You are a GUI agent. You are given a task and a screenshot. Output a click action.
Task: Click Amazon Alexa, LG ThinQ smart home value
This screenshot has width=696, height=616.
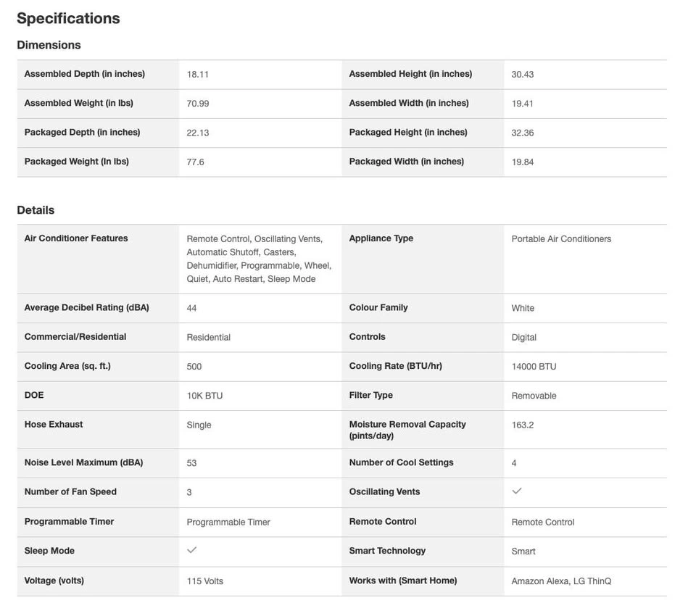click(561, 581)
